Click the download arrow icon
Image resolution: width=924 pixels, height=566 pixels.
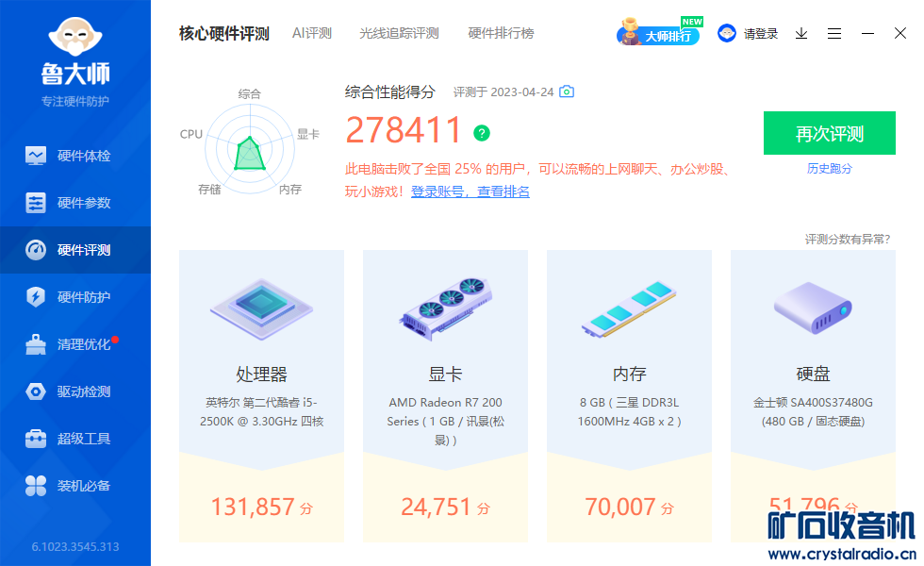tap(801, 34)
